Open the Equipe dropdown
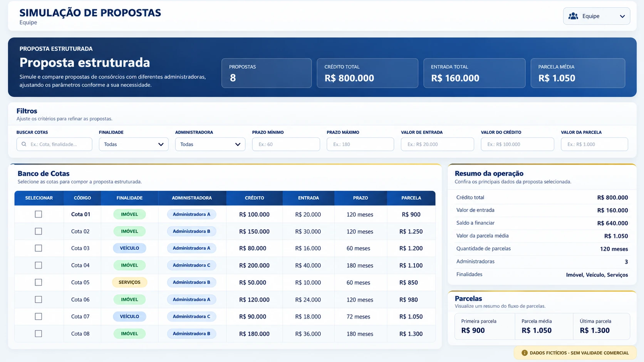 point(596,16)
